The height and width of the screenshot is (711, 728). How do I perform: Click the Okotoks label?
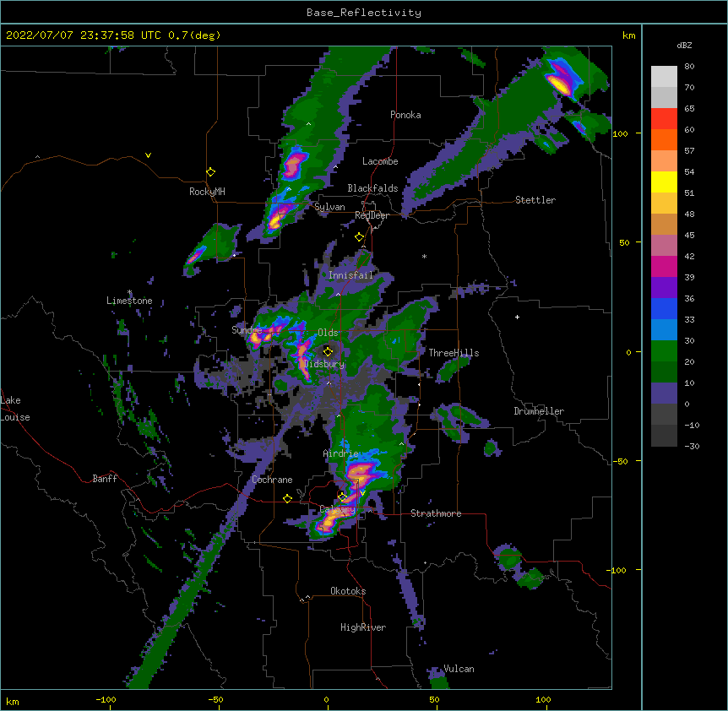pyautogui.click(x=348, y=591)
